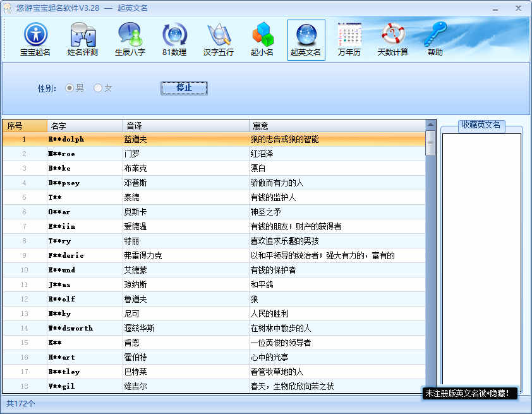Switch to the 起英文名 tab
The height and width of the screenshot is (414, 532).
[306, 39]
